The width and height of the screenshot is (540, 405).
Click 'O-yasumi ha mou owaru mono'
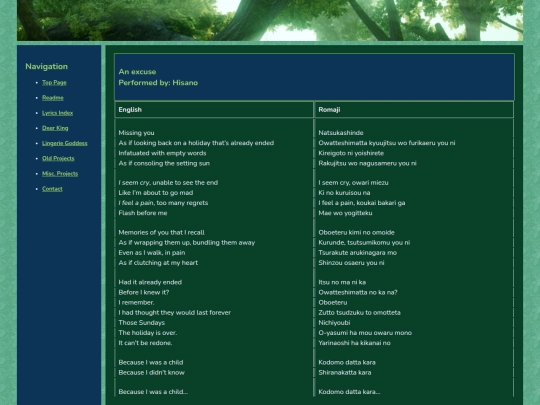pos(365,333)
